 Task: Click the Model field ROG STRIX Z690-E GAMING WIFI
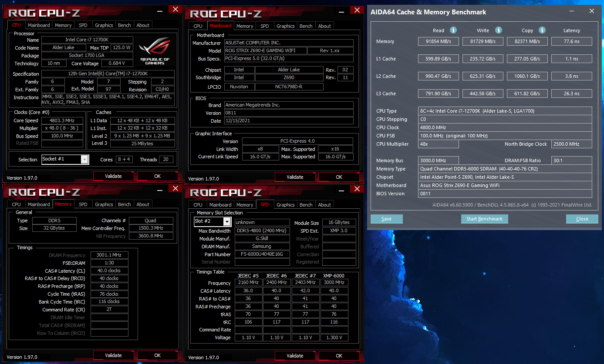[265, 51]
